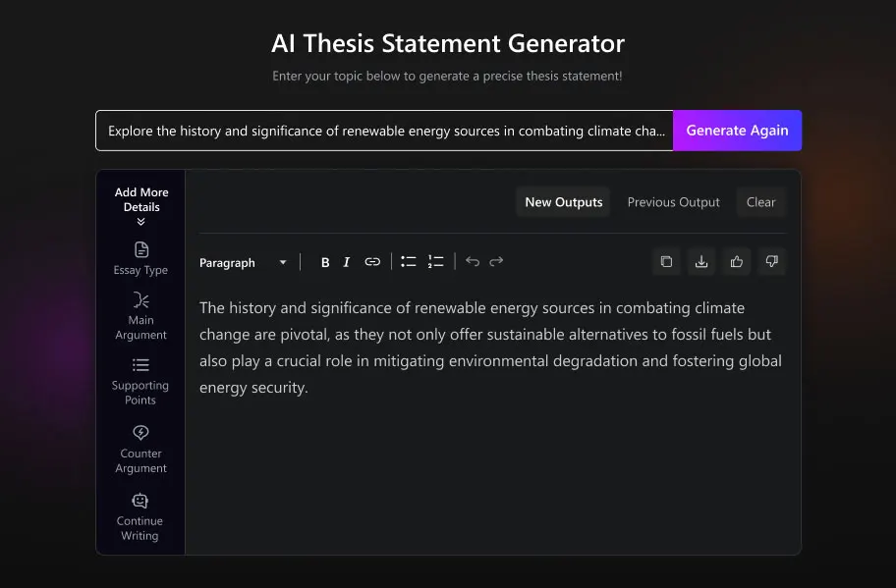This screenshot has height=588, width=896.
Task: Click the Generate Again button
Action: click(x=737, y=131)
